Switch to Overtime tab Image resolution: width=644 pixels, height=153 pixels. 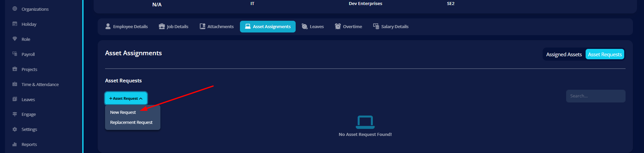(x=348, y=26)
